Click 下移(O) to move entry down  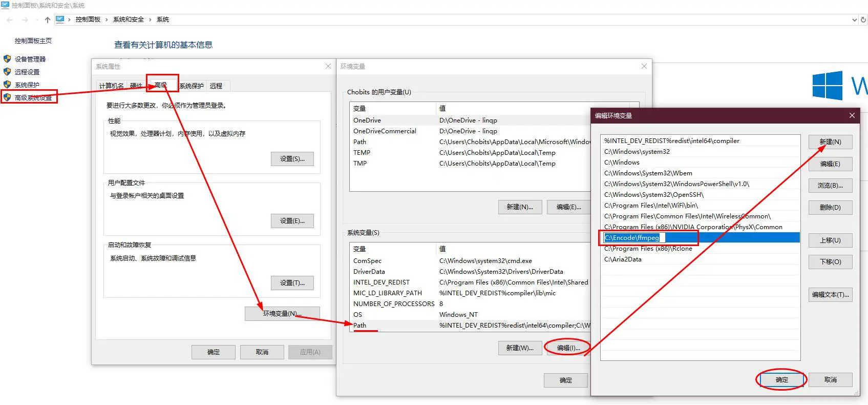830,262
